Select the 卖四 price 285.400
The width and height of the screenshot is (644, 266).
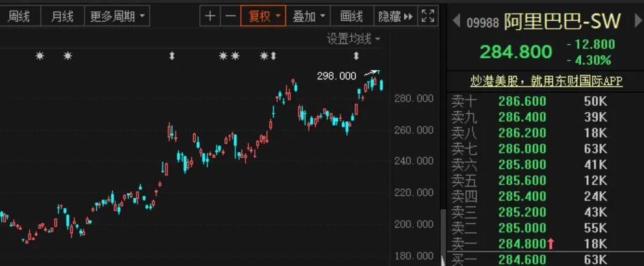[x=522, y=196]
